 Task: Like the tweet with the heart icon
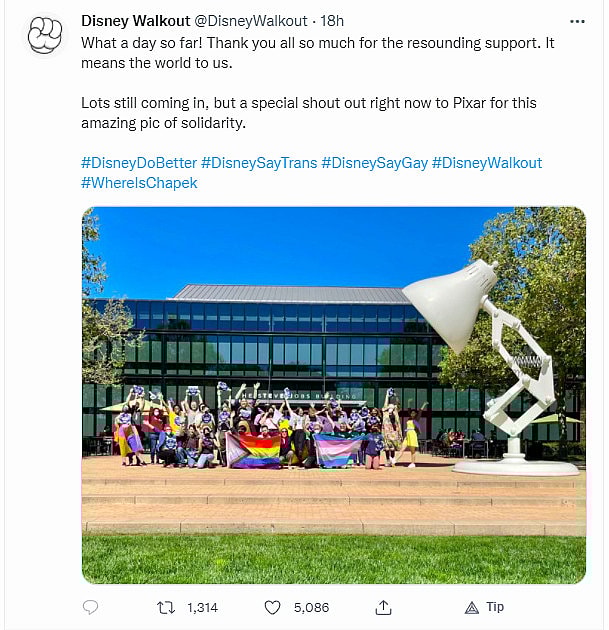272,607
